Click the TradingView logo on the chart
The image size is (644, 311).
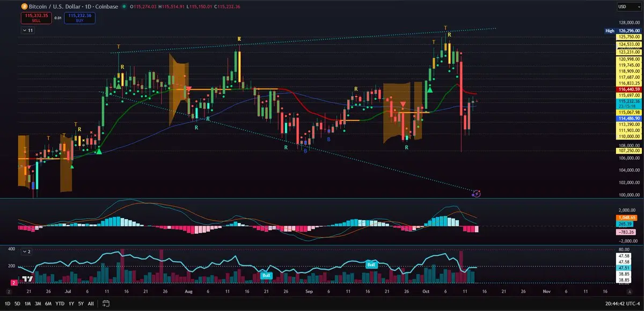[27, 278]
